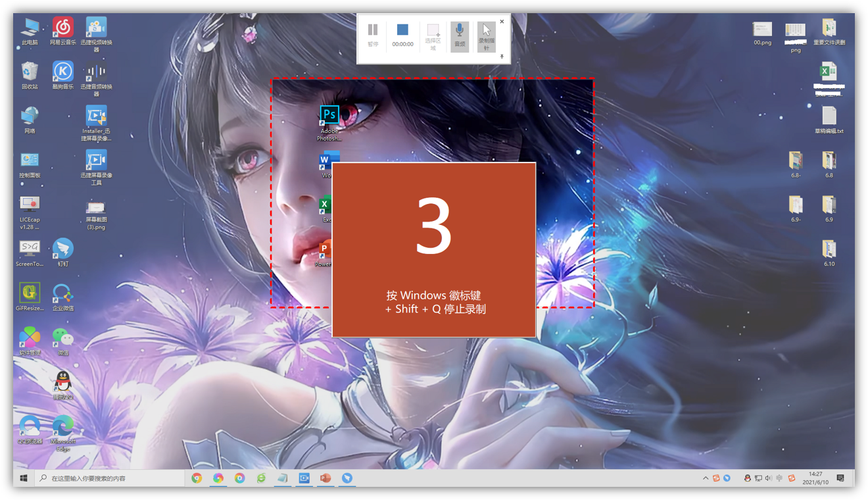The height and width of the screenshot is (500, 868).
Task: Open the notification center icon
Action: (840, 478)
